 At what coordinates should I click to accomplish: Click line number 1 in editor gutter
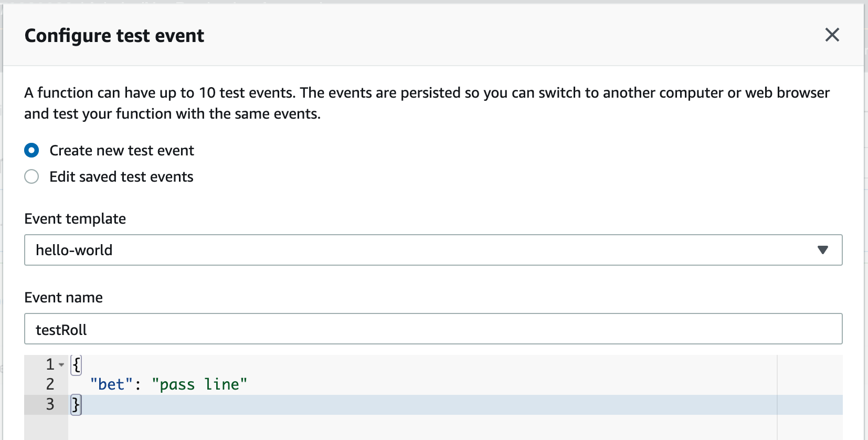pos(50,364)
